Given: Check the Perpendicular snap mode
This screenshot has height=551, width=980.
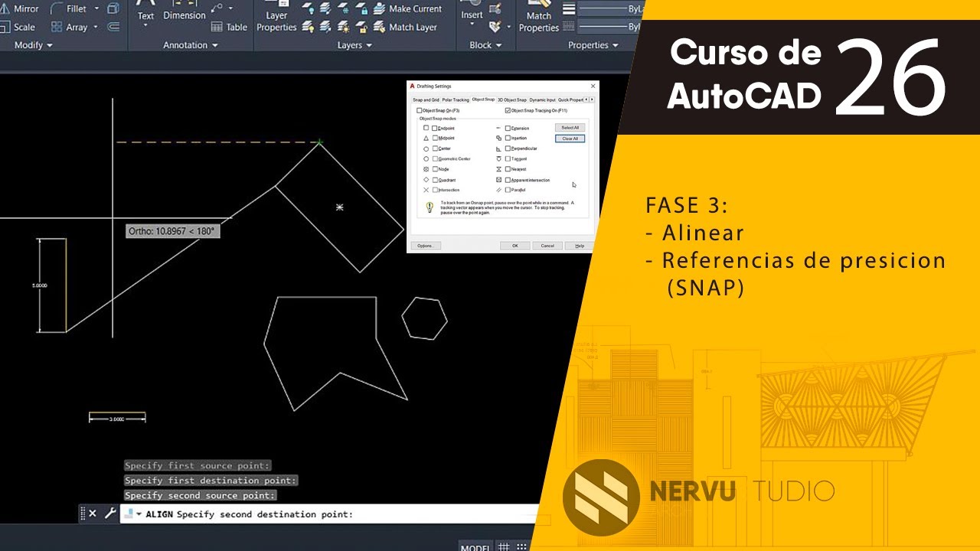Looking at the screenshot, I should click(508, 148).
